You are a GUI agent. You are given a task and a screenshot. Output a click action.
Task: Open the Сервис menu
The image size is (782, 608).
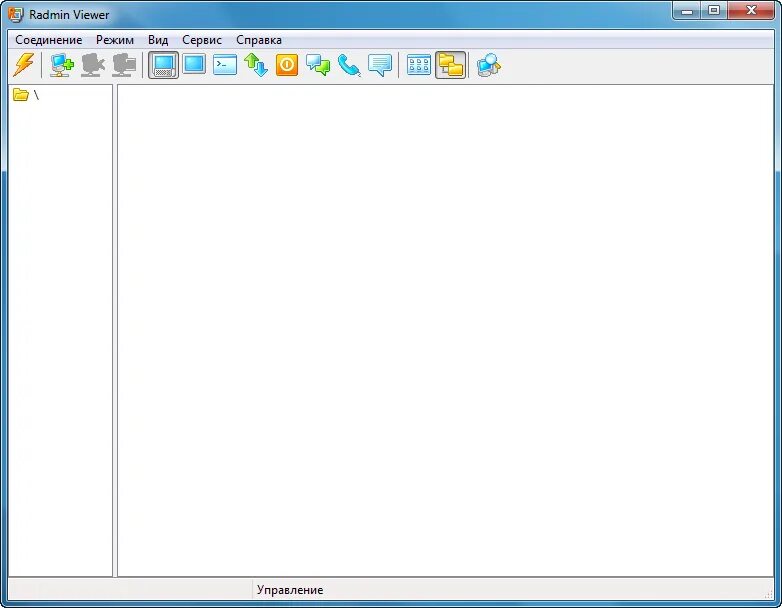(201, 40)
